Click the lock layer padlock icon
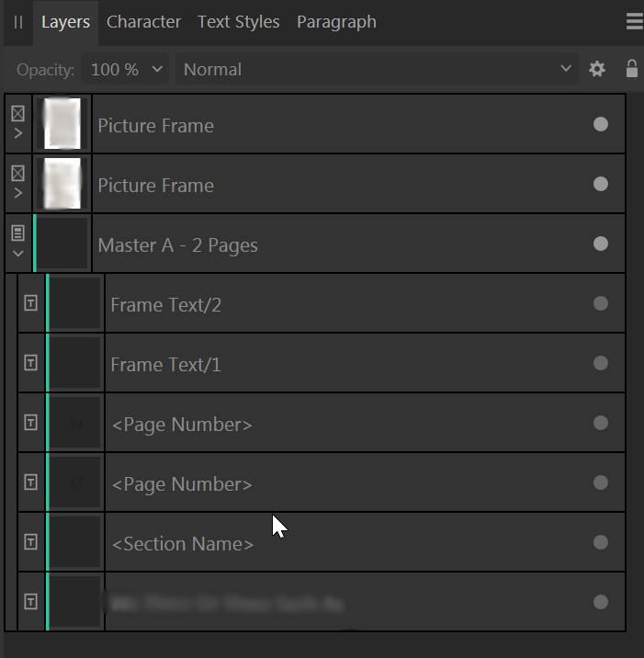The height and width of the screenshot is (658, 644). [631, 69]
